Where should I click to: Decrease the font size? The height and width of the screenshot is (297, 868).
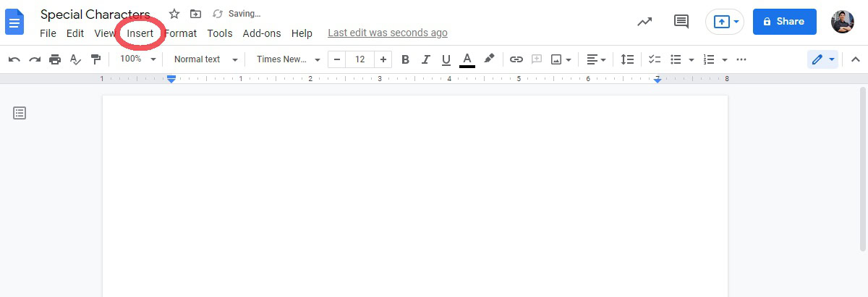click(337, 59)
